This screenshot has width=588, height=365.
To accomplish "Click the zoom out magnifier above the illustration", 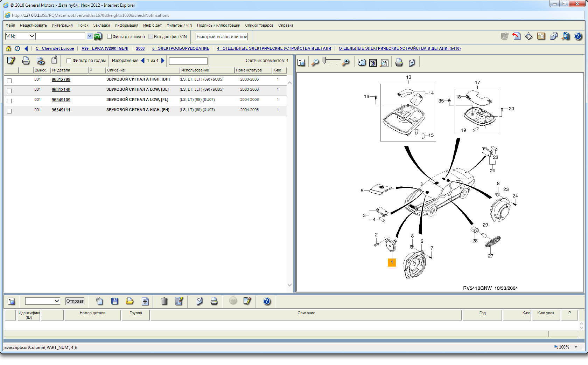I will (315, 63).
